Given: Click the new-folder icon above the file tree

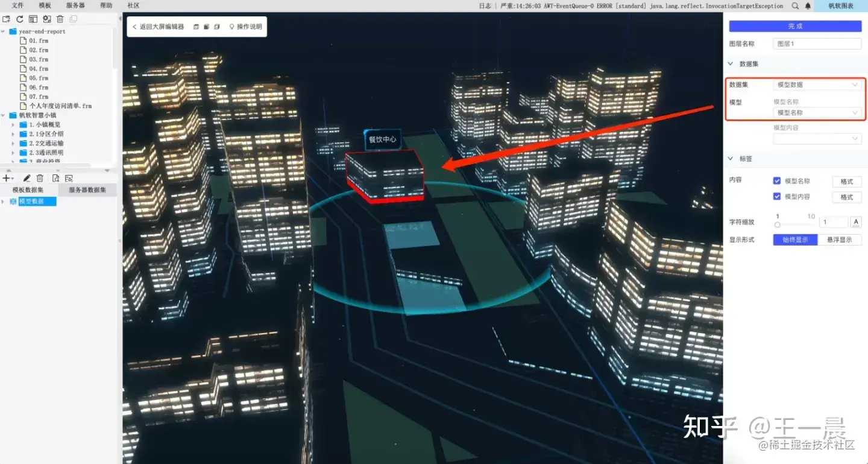Looking at the screenshot, I should click(x=7, y=19).
